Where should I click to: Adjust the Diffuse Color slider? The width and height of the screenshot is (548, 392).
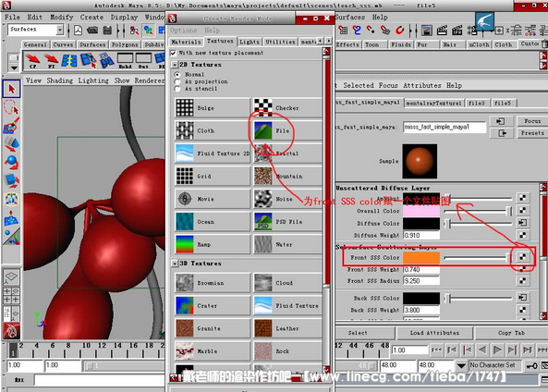click(478, 223)
